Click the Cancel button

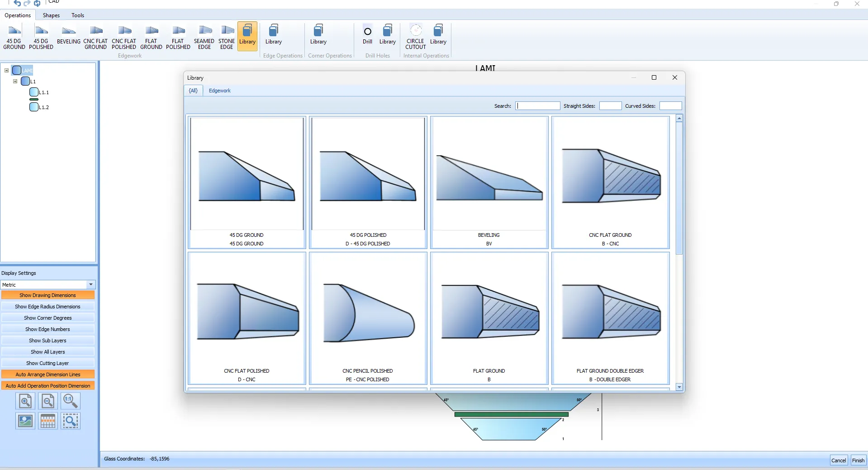839,460
